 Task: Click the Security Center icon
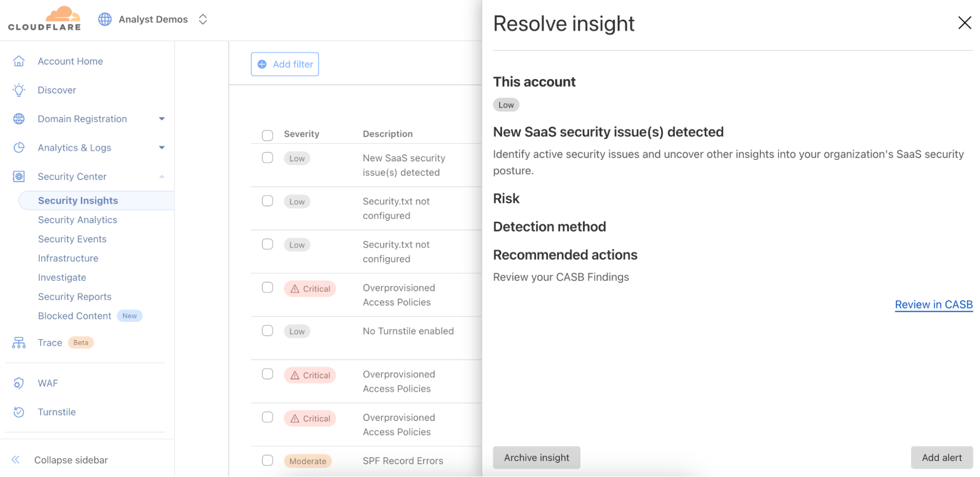(19, 177)
